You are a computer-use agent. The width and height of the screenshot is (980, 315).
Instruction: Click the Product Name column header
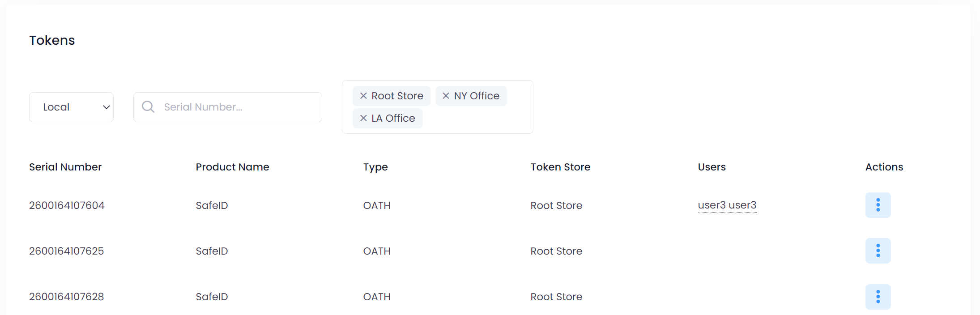[232, 167]
